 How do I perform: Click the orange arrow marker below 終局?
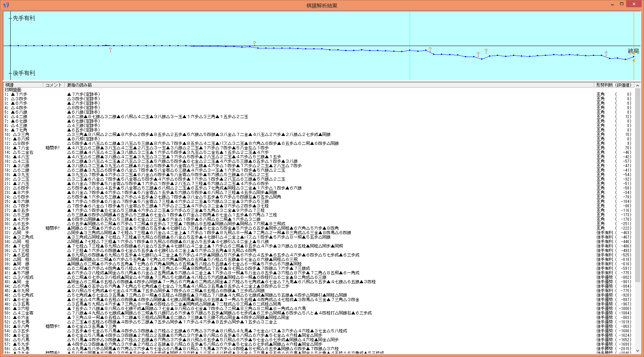pos(634,60)
